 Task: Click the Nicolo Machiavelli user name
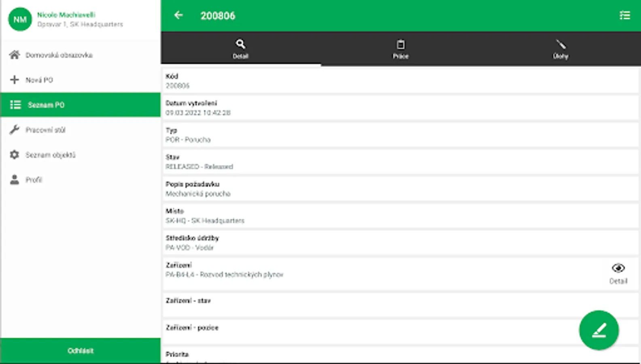[x=66, y=15]
